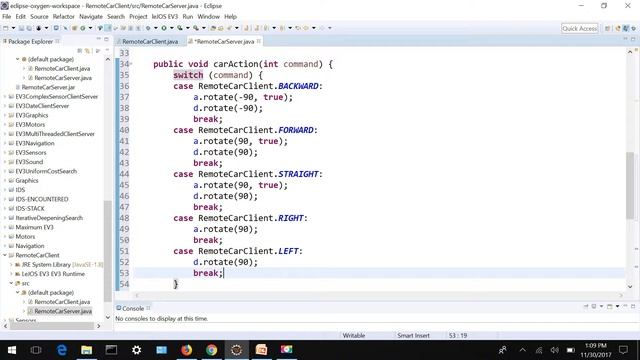
Task: Select the Package Explorer tab
Action: click(x=30, y=42)
